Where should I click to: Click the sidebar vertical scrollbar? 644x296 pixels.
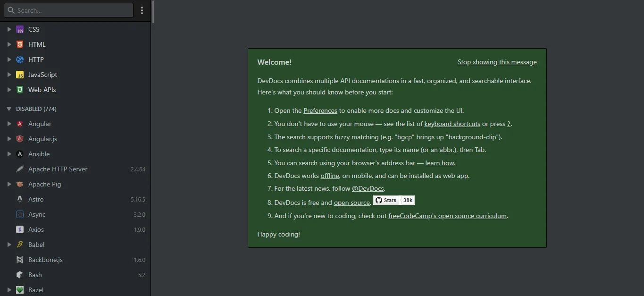[153, 12]
